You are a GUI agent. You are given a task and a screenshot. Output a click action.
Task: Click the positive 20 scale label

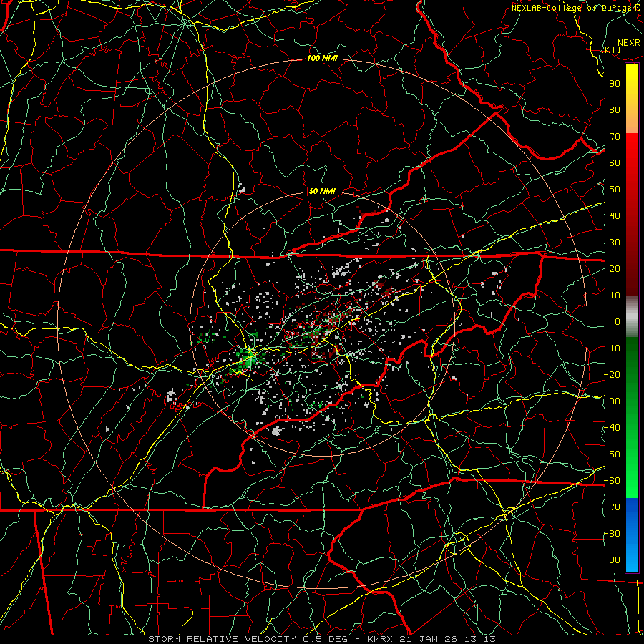click(615, 268)
